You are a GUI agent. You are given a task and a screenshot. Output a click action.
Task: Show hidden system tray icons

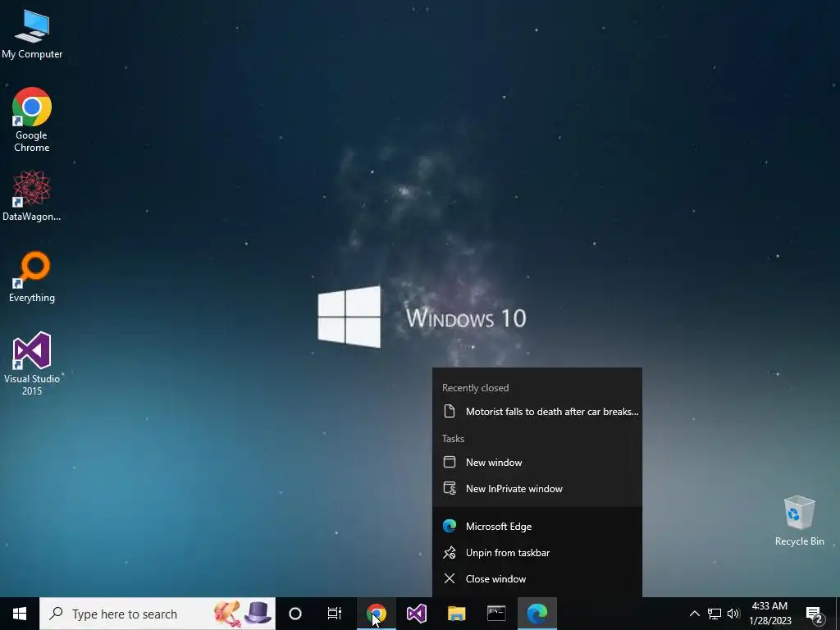(694, 614)
